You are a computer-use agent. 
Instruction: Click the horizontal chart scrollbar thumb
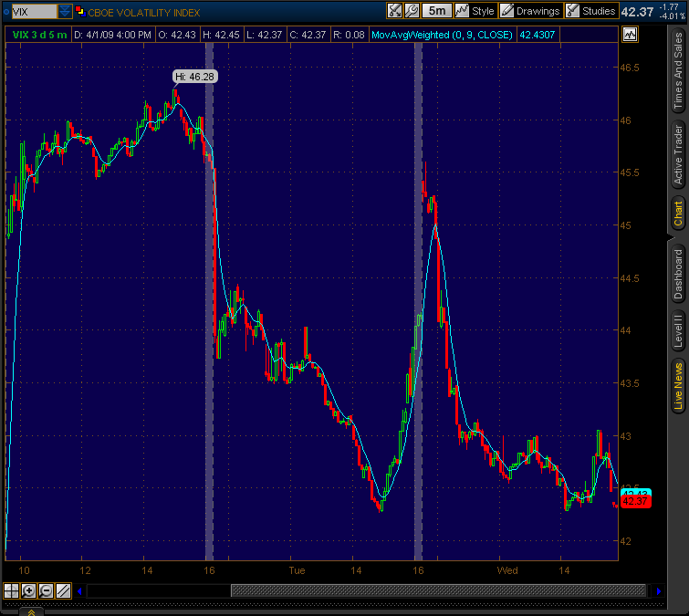439,591
